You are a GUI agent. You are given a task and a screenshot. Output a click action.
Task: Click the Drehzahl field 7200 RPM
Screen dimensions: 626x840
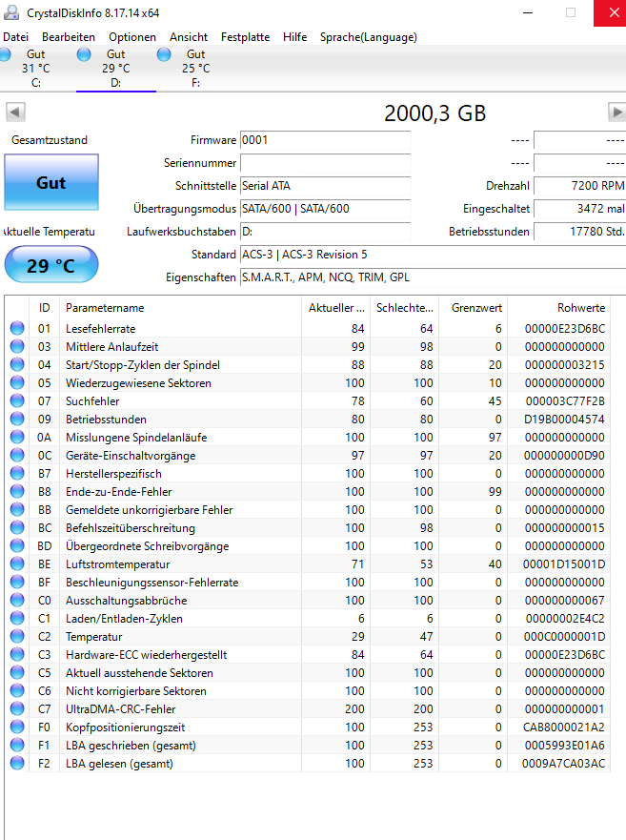pos(580,186)
